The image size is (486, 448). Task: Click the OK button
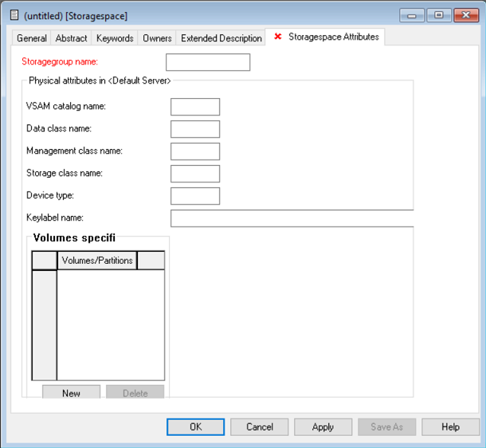pos(195,427)
